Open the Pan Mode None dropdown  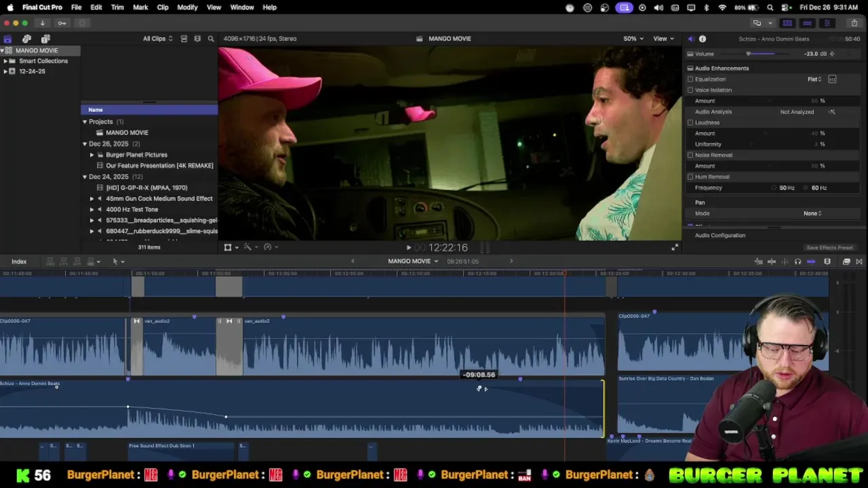812,213
